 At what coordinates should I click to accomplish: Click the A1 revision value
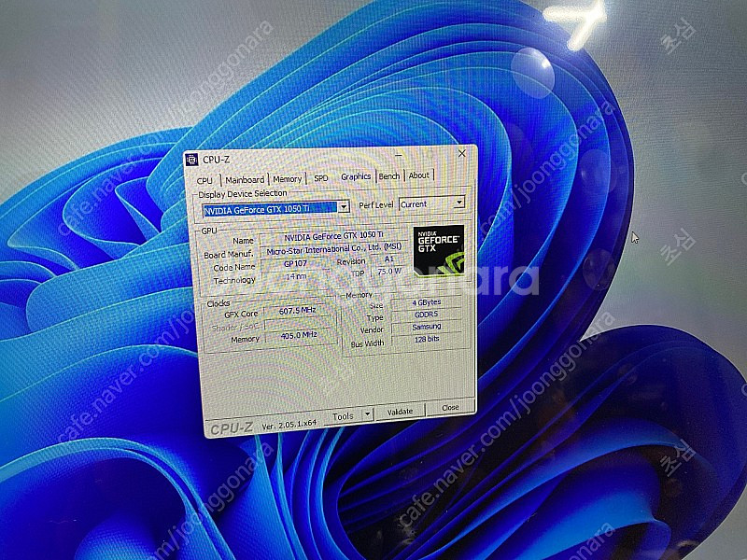pyautogui.click(x=389, y=259)
